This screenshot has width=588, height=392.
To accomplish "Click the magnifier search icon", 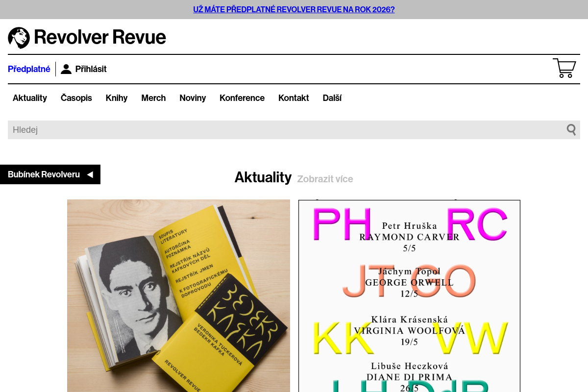I will click(x=571, y=130).
